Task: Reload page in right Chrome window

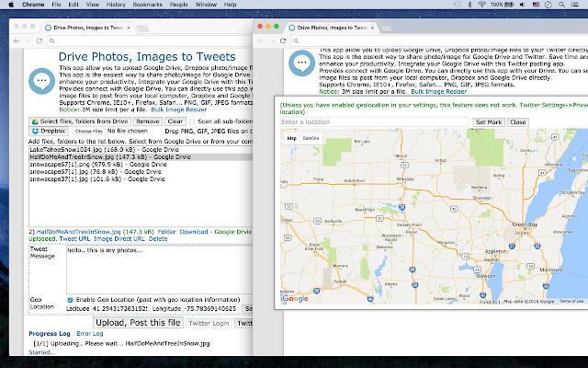Action: click(283, 40)
